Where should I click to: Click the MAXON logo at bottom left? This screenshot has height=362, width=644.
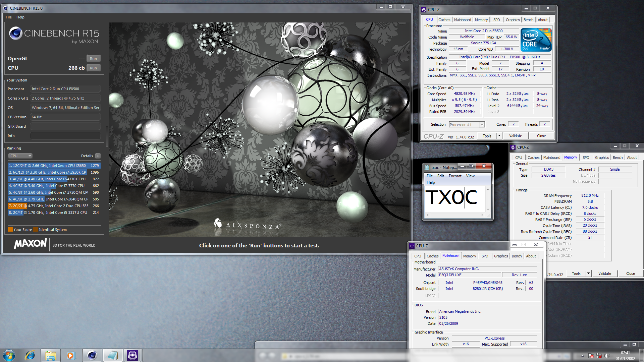click(x=31, y=244)
